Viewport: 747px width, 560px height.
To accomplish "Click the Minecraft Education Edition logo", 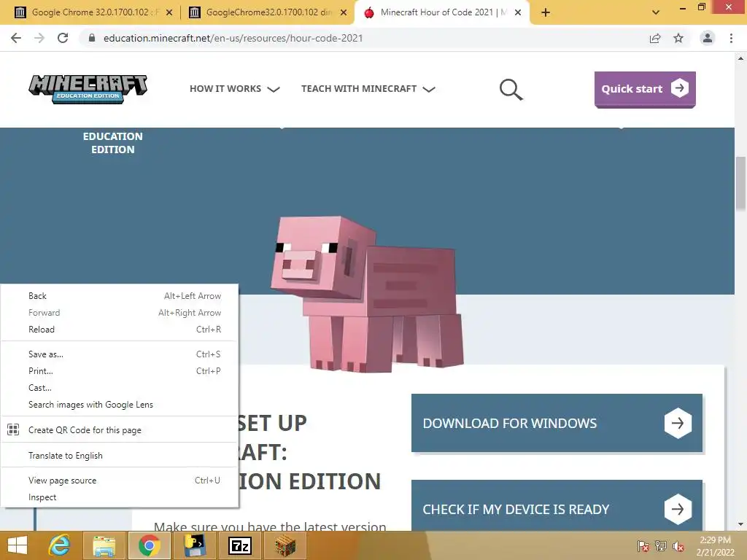I will click(88, 88).
